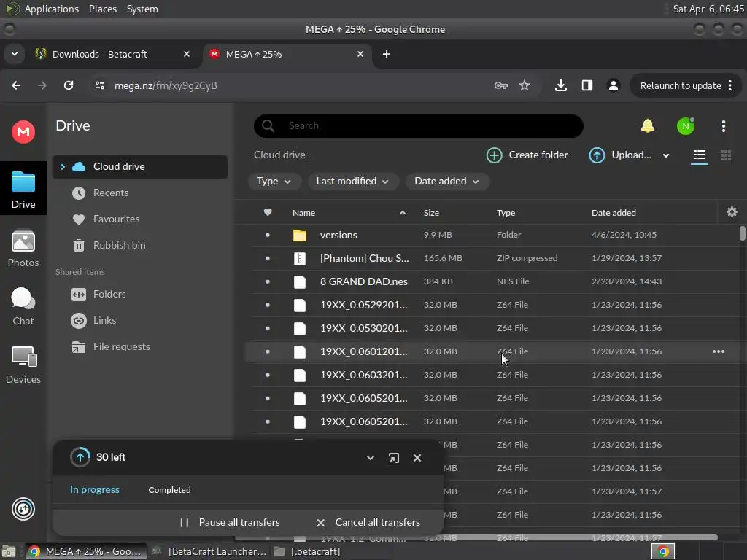Click vertical scrollbar of file list
This screenshot has width=747, height=560.
742,233
